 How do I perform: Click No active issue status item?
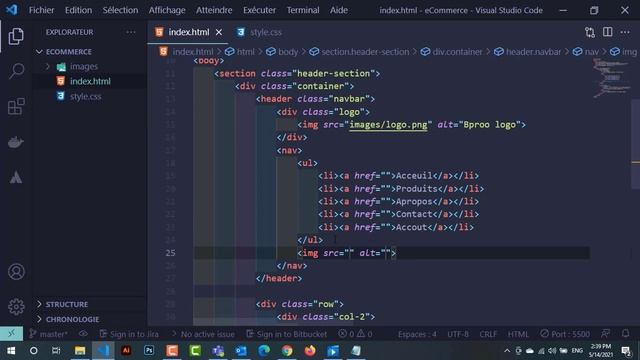tap(202, 334)
